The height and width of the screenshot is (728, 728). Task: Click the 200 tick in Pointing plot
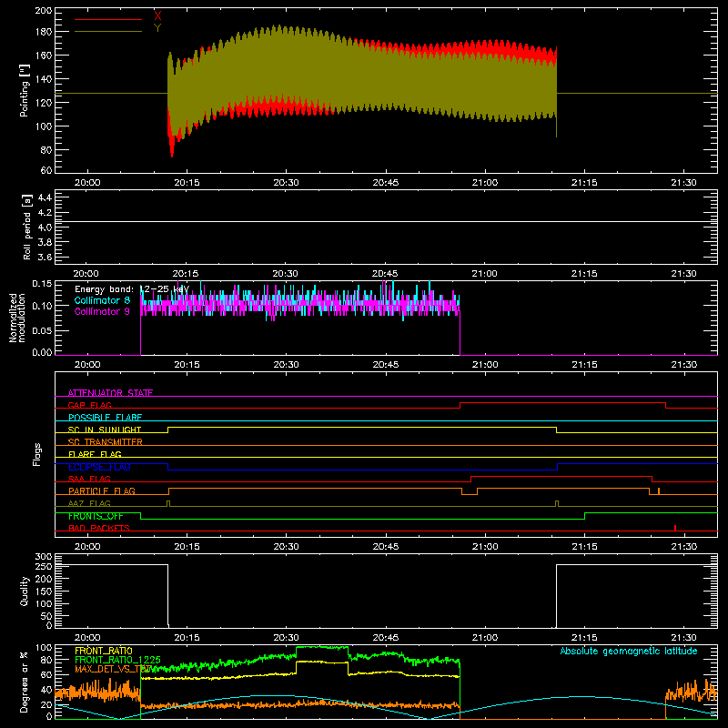tap(43, 10)
